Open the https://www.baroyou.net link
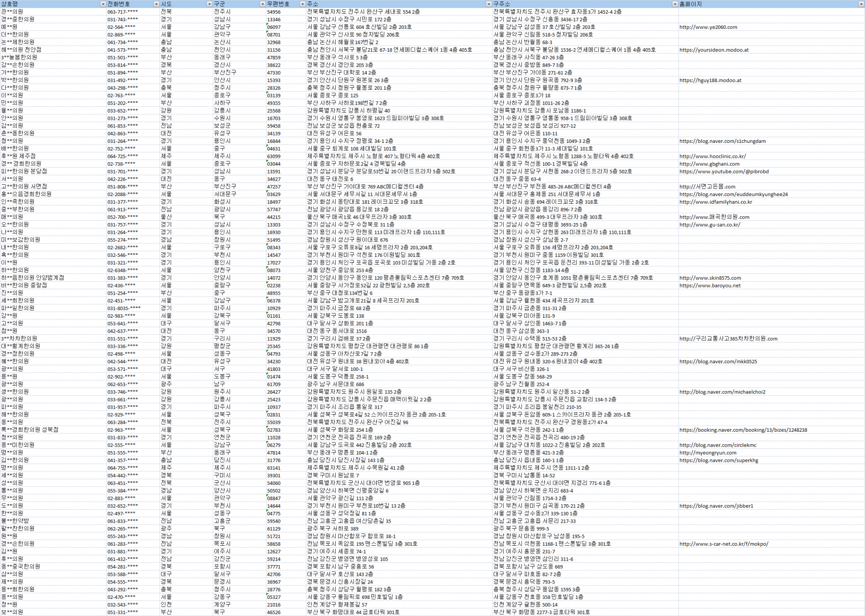Screen dimensions: 865x616 tap(710, 285)
